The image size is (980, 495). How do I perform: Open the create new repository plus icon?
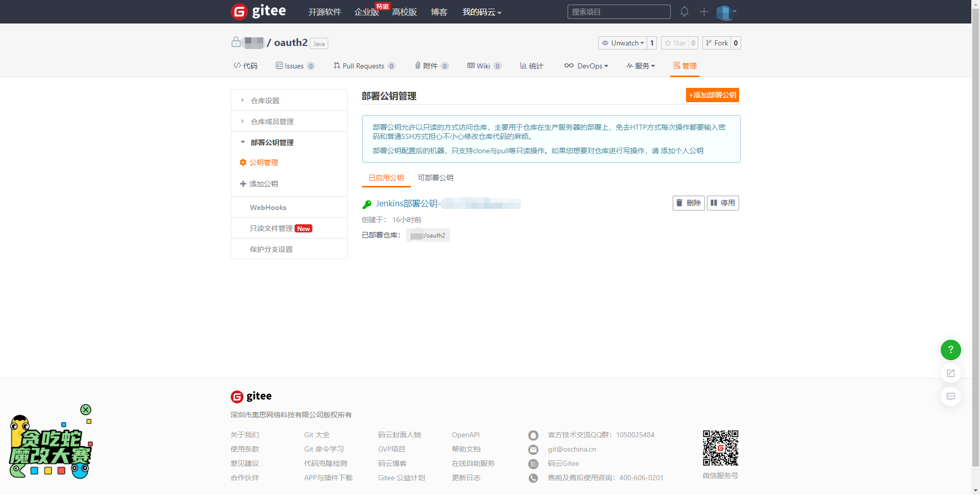[703, 12]
